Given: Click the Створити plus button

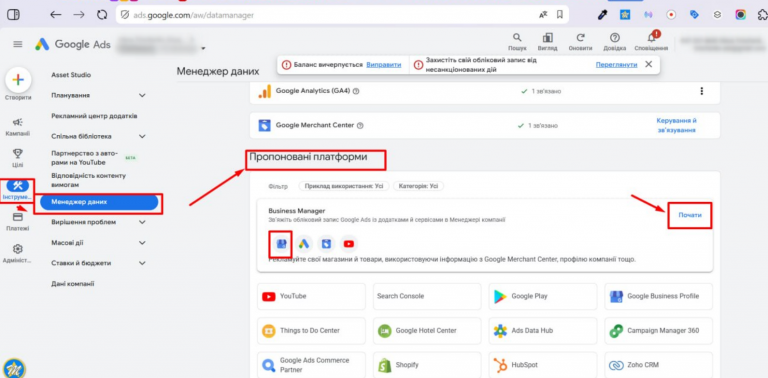Looking at the screenshot, I should [18, 80].
